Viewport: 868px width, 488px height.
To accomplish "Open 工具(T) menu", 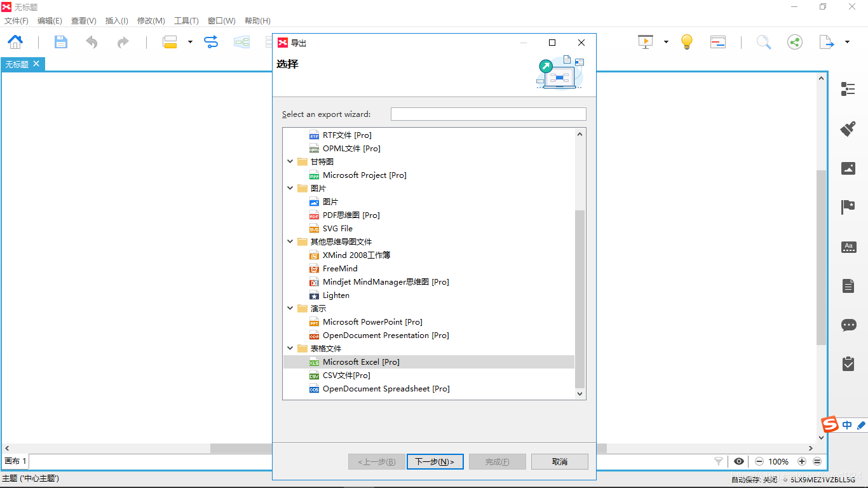I will [186, 21].
